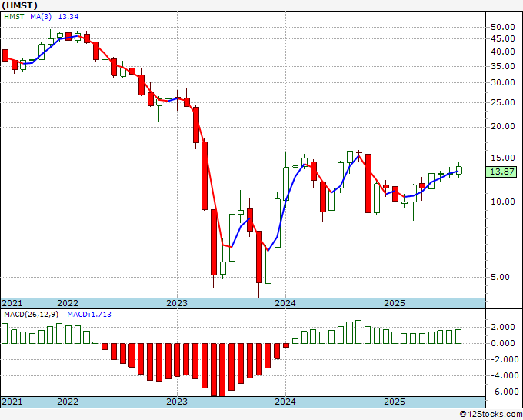Viewport: 523px width, 420px height.
Task: Click the 20.00 price axis label
Action: 503,126
